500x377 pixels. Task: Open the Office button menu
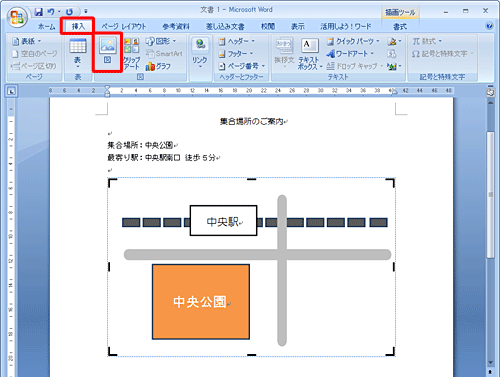(x=17, y=17)
